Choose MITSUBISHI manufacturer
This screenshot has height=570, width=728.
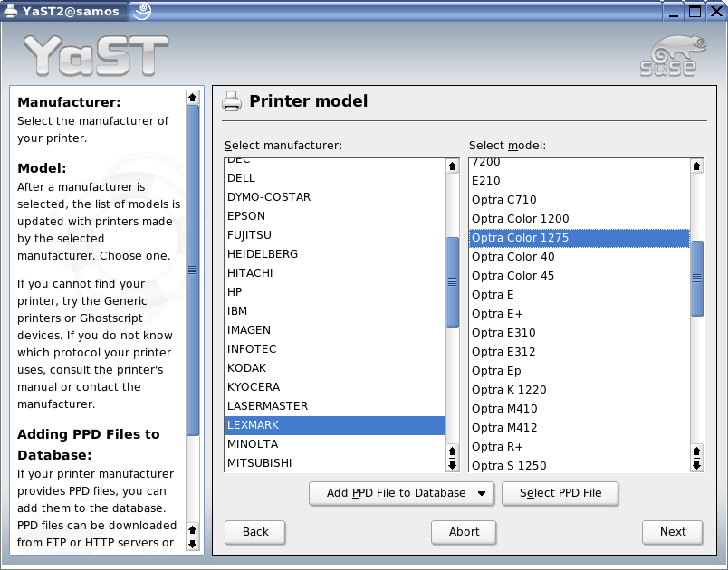point(335,463)
